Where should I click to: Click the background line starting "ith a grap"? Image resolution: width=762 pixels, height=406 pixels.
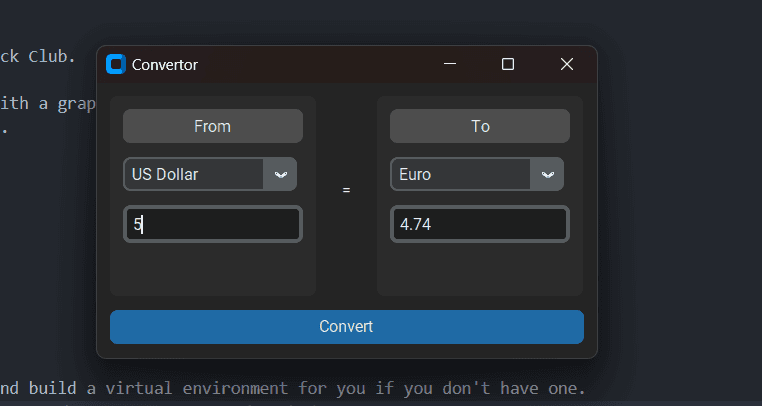coord(48,102)
